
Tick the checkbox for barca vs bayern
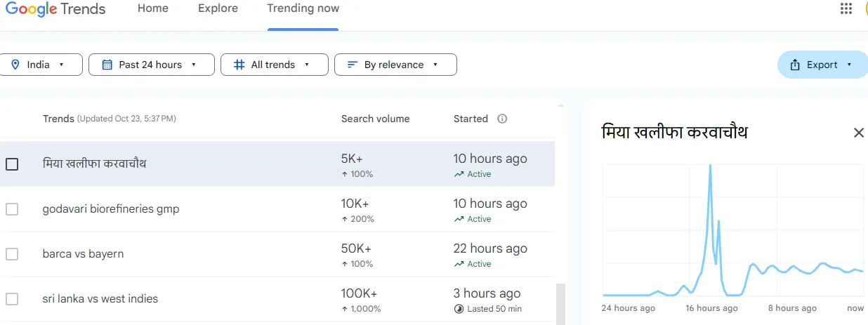(12, 254)
